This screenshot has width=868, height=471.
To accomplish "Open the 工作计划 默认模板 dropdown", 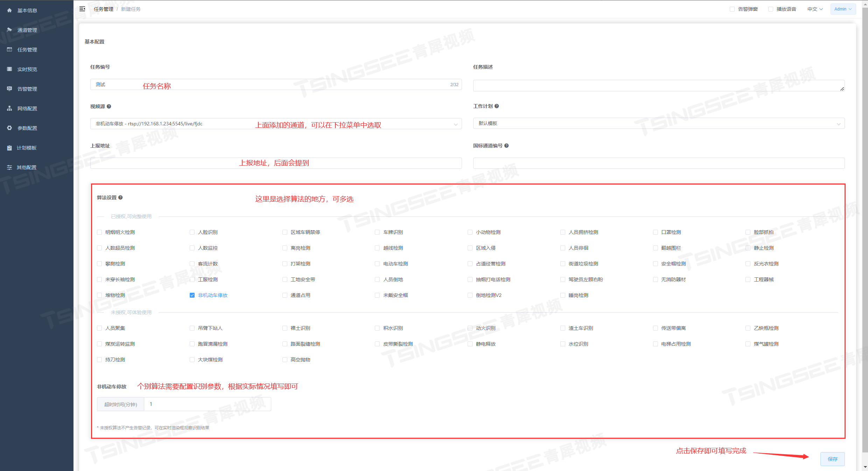I will [x=838, y=124].
